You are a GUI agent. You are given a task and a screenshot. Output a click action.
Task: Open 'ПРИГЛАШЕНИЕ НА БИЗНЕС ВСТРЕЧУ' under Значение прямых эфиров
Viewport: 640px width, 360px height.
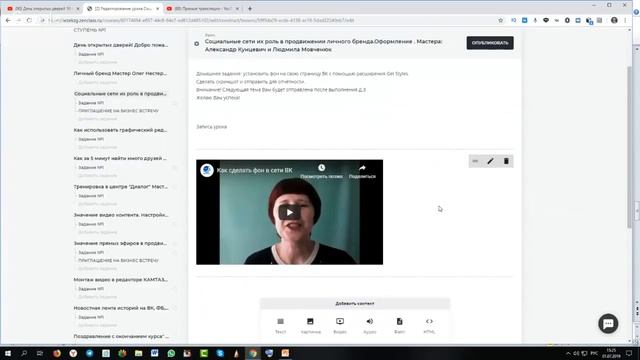[x=118, y=260]
